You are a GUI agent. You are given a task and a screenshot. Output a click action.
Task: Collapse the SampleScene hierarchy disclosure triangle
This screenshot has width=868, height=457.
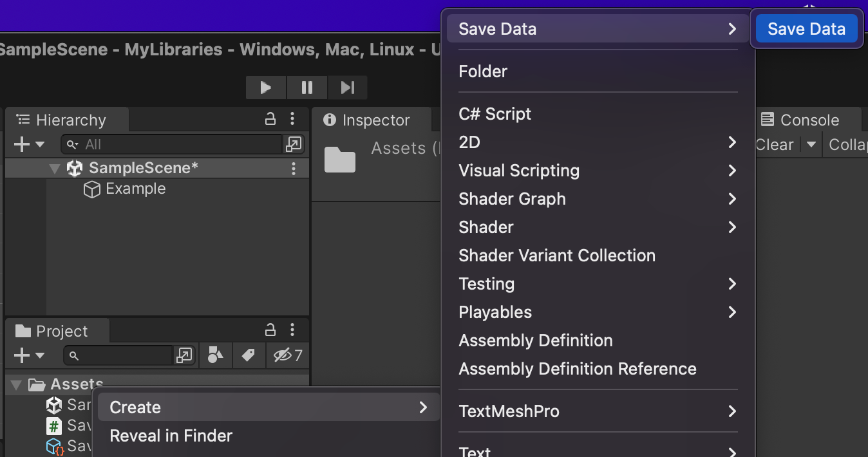(x=55, y=168)
